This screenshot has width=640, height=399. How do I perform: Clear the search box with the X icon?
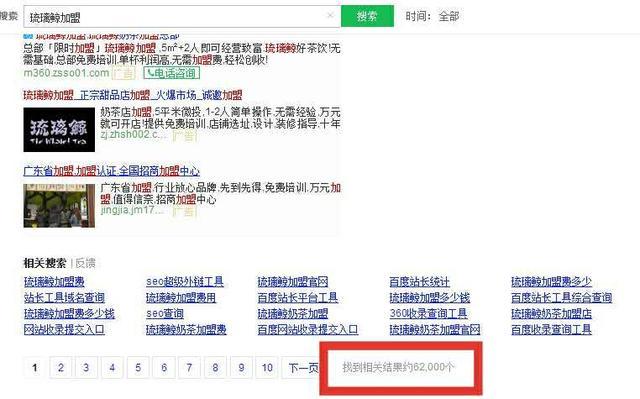click(330, 16)
